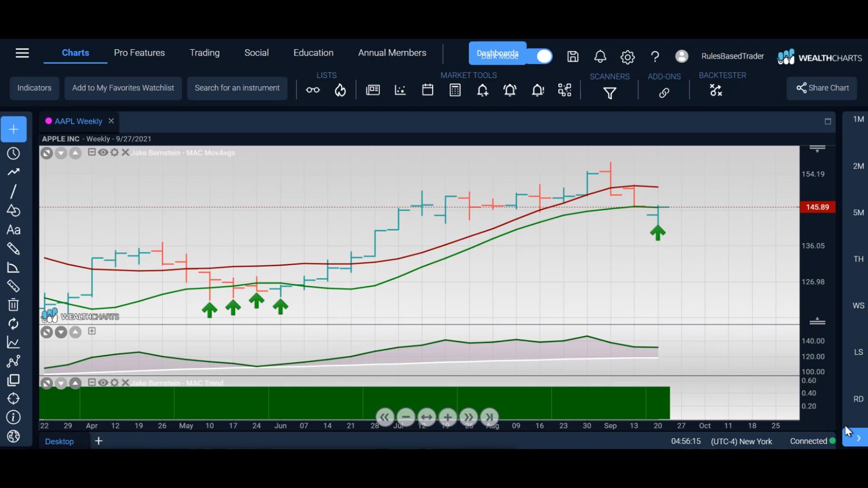The image size is (868, 488).
Task: Toggle visibility of MAC Trend indicator
Action: coord(103,383)
